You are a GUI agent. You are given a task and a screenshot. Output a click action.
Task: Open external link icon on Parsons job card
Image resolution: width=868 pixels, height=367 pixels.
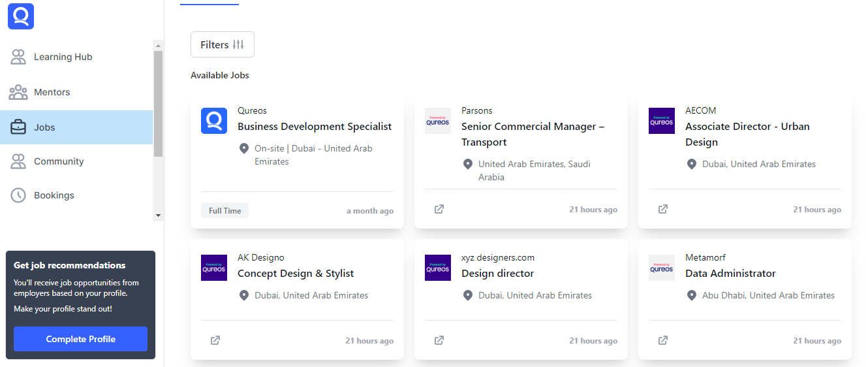[x=439, y=210]
